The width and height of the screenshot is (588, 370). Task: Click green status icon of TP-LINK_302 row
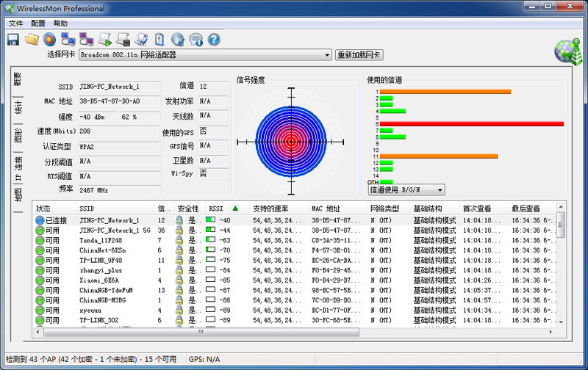(40, 320)
